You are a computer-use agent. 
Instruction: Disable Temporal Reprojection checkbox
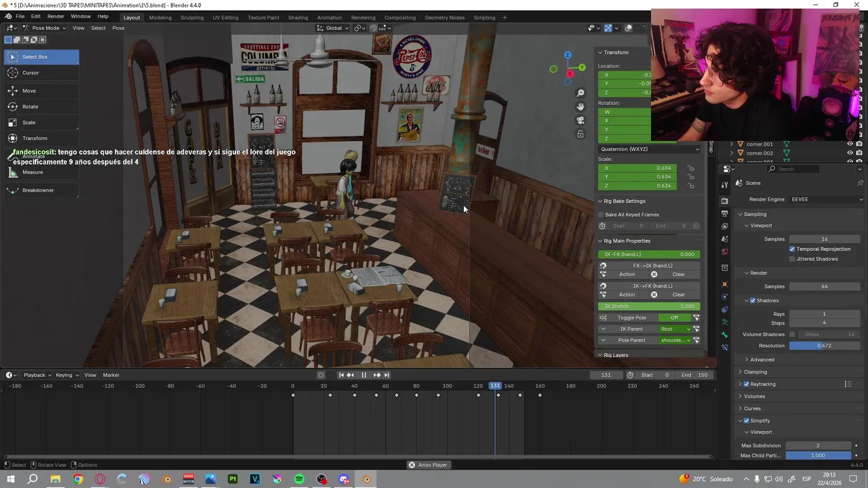tap(792, 249)
